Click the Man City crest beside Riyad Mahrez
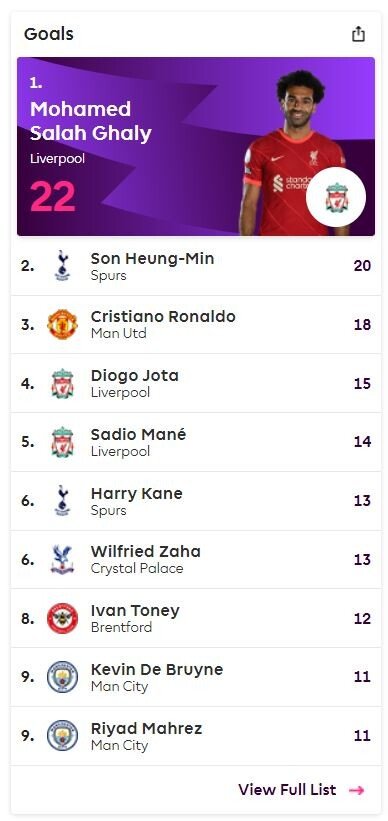 click(62, 736)
